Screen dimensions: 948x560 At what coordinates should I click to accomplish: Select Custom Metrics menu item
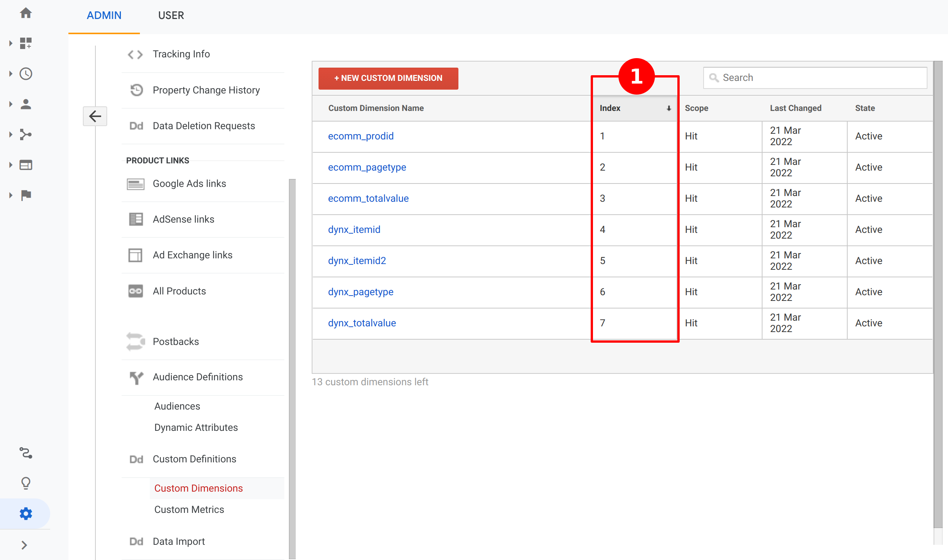[x=189, y=509]
